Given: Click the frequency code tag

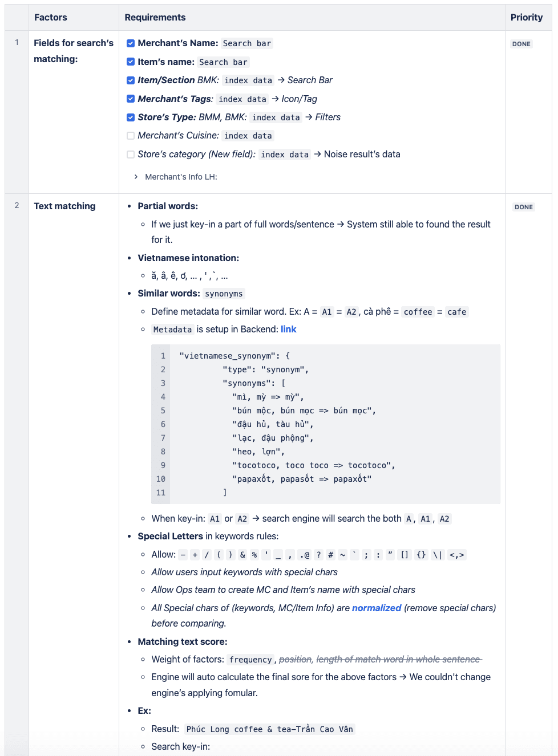Looking at the screenshot, I should 250,660.
